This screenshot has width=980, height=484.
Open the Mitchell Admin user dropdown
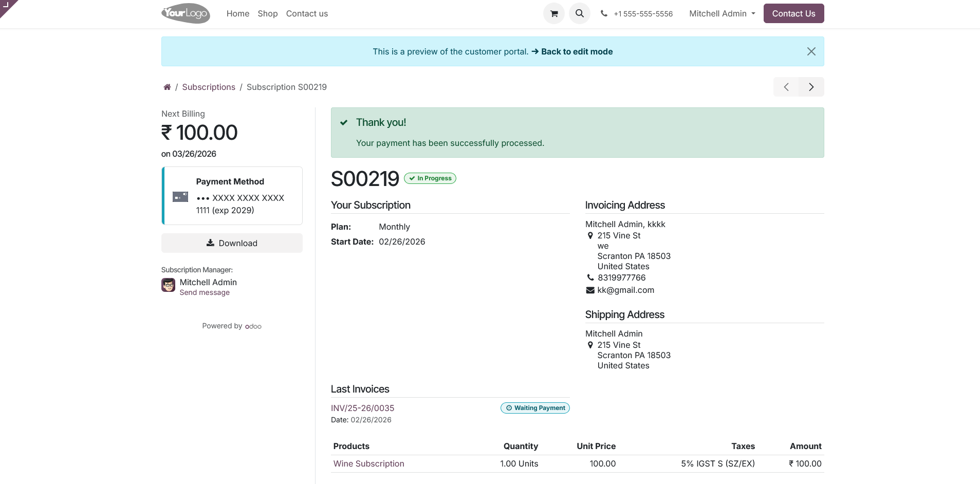pos(722,13)
